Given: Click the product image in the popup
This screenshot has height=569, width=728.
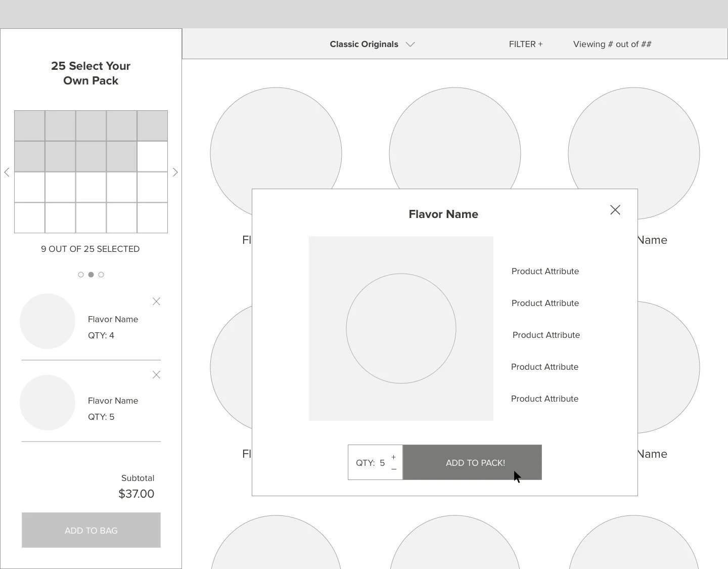Looking at the screenshot, I should pos(401,328).
